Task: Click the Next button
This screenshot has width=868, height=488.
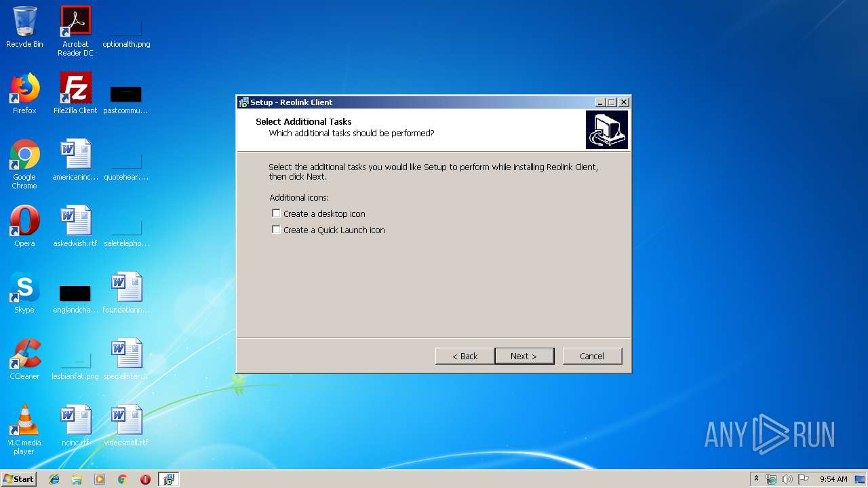Action: (524, 356)
